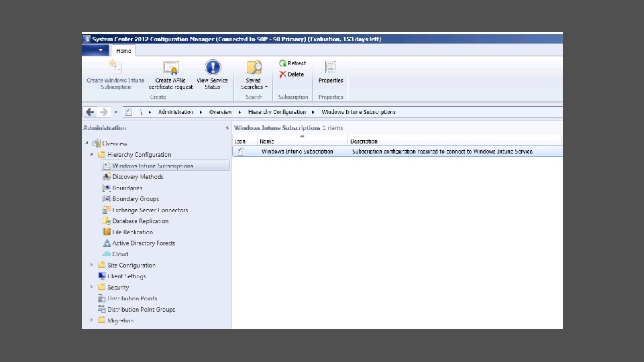Click the Configuration Manager title bar icon

87,39
